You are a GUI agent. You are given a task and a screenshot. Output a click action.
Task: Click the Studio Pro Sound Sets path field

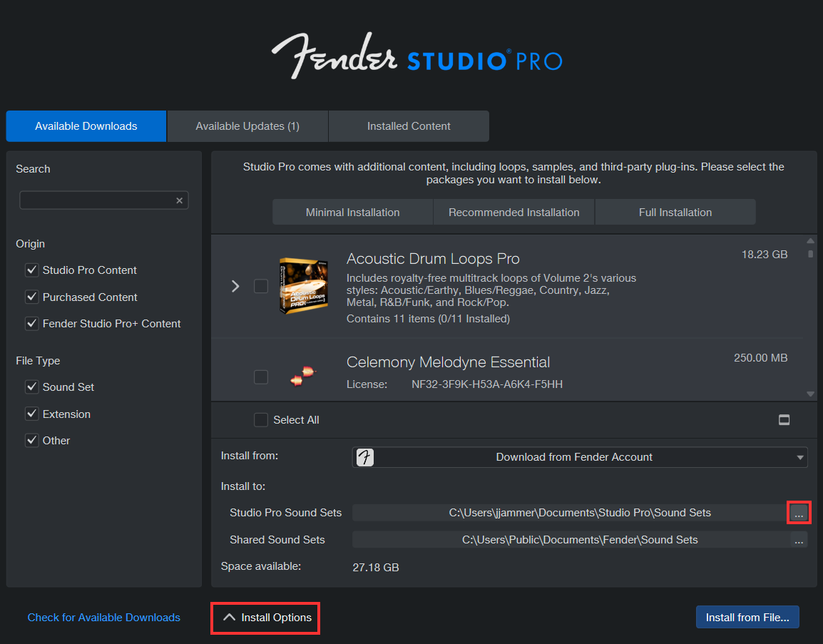click(x=571, y=513)
